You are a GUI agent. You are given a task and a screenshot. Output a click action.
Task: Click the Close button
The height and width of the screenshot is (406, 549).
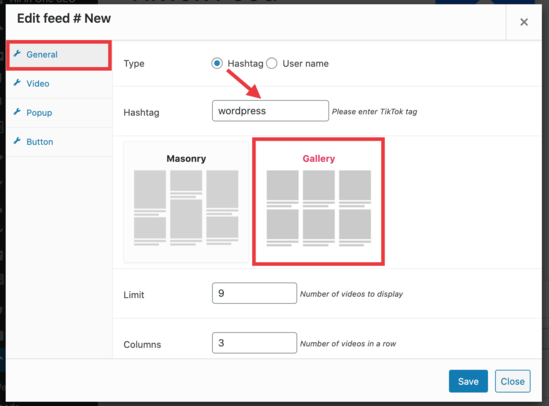[x=513, y=381]
